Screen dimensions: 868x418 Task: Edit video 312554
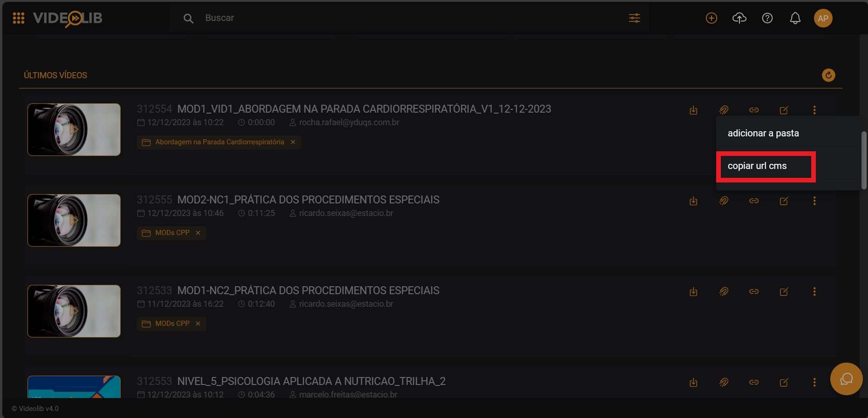784,110
